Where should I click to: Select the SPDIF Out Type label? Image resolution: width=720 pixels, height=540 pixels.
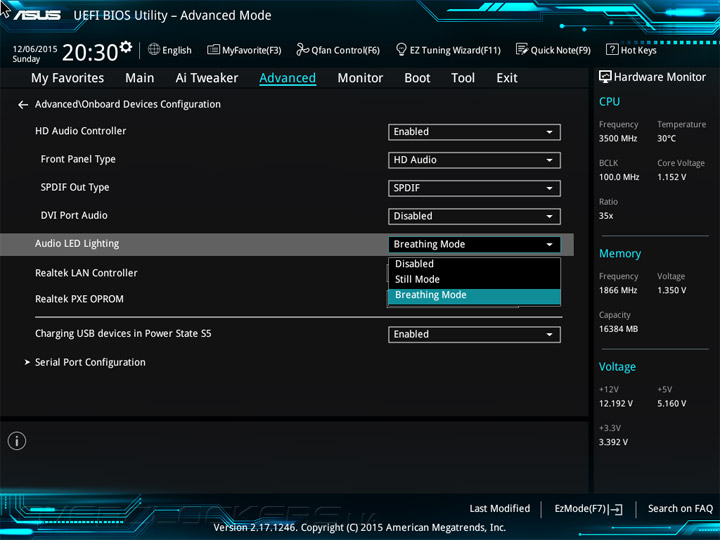(x=75, y=187)
